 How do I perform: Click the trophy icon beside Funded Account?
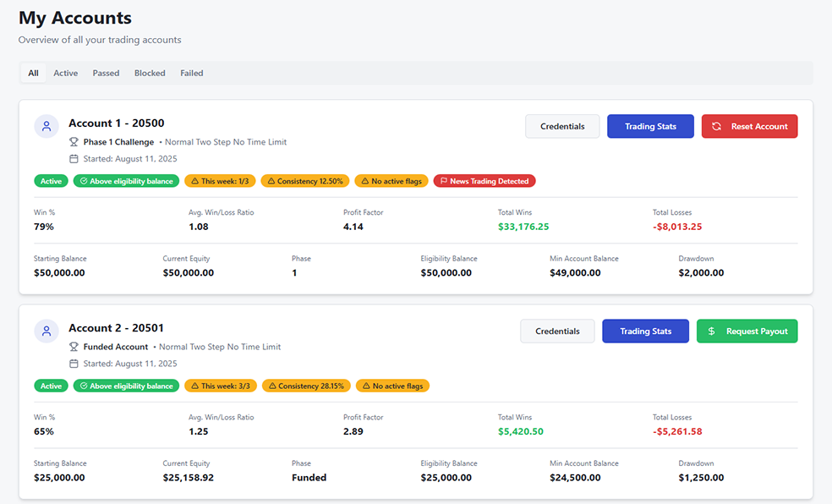click(74, 347)
